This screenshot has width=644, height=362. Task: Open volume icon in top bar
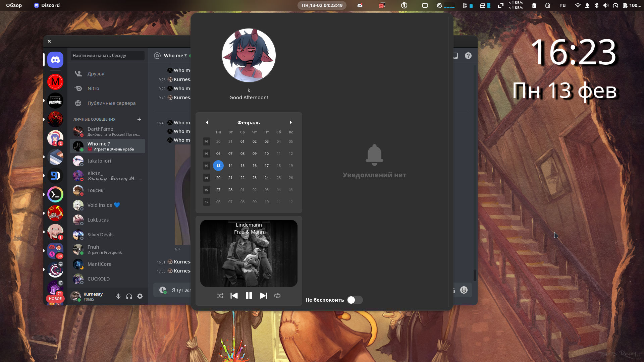[606, 5]
